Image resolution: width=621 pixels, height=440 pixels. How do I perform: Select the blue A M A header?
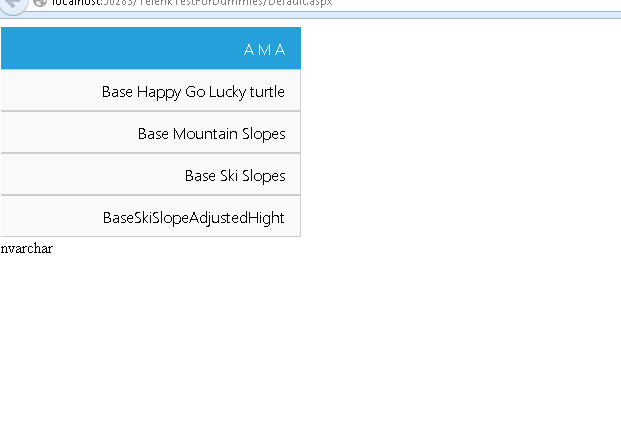coord(150,49)
